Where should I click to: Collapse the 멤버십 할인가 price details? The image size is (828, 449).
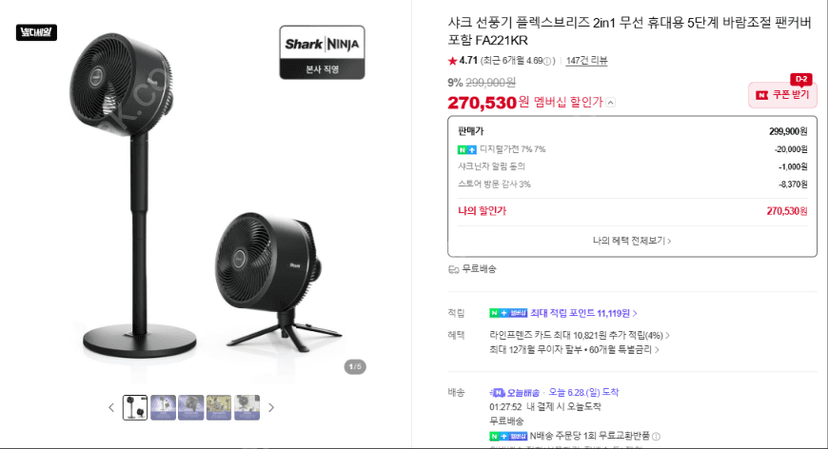[x=610, y=102]
